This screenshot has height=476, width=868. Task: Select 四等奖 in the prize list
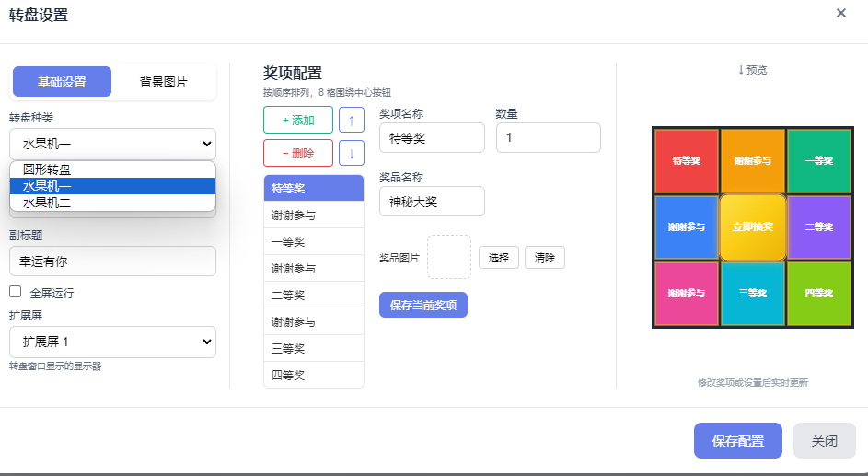313,376
